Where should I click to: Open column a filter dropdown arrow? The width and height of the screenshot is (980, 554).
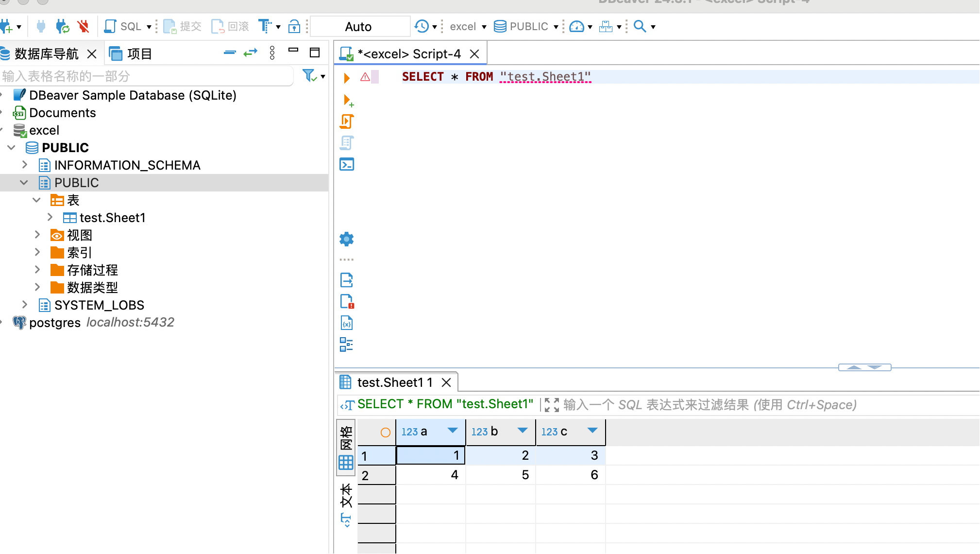point(453,431)
